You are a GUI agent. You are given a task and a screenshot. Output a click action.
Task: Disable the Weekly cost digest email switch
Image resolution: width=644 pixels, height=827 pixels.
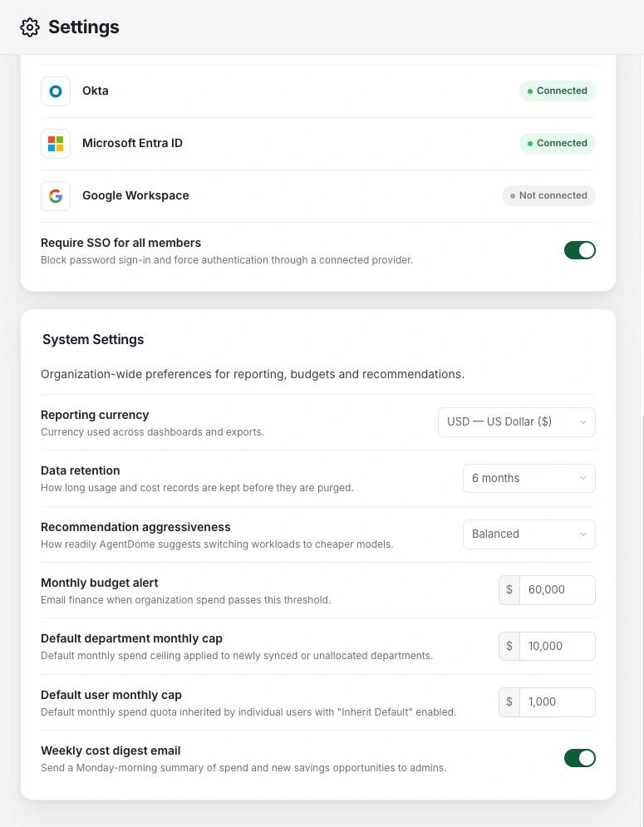[x=580, y=758]
